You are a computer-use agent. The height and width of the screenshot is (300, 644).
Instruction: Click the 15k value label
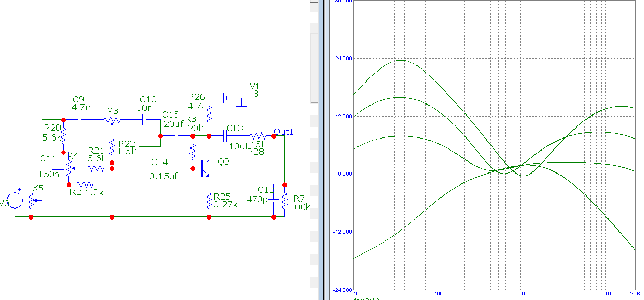(258, 145)
